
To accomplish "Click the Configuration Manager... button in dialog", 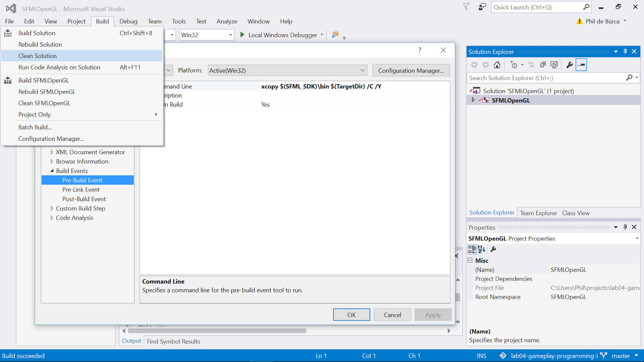I will click(411, 70).
